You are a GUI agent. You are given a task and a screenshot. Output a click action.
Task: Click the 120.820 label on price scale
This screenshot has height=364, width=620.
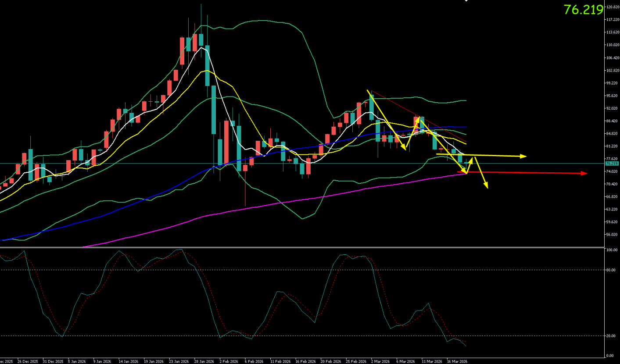612,7
